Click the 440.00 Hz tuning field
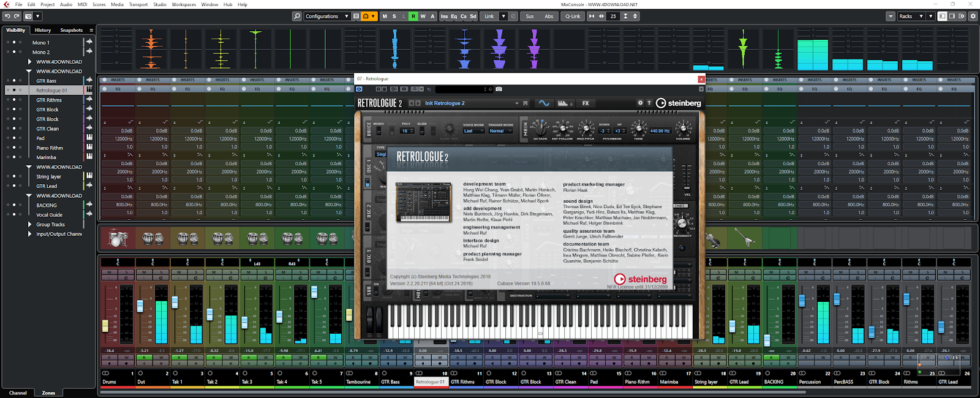The image size is (980, 398). (660, 131)
